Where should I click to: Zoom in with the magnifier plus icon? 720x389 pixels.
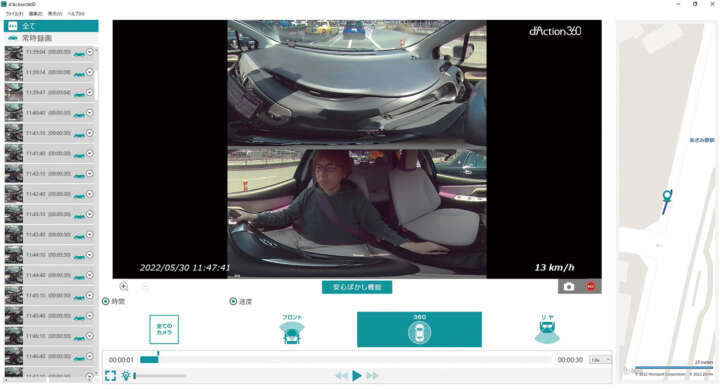click(x=124, y=286)
